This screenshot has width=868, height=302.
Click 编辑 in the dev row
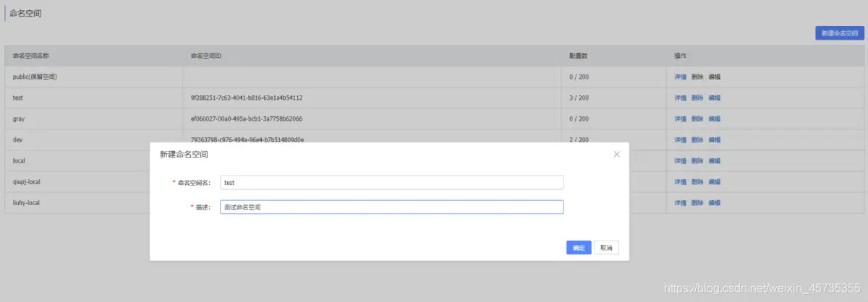click(714, 139)
